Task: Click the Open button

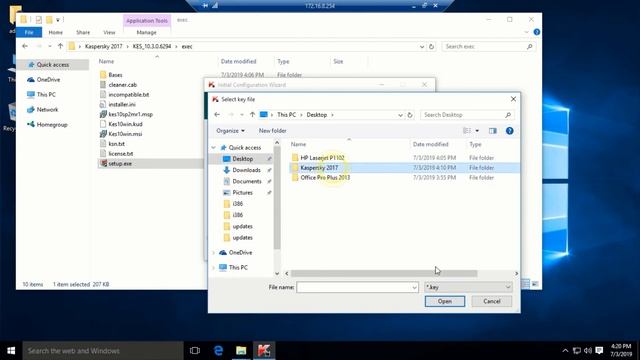Action: point(444,301)
